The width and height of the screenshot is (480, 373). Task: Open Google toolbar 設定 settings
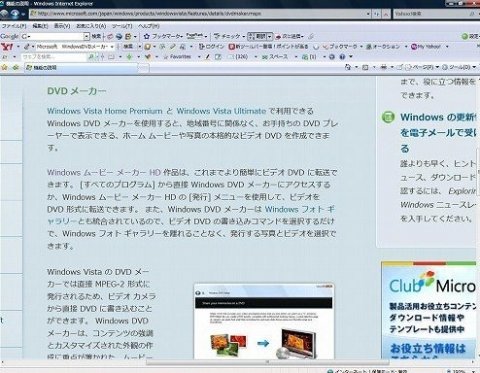tap(470, 36)
